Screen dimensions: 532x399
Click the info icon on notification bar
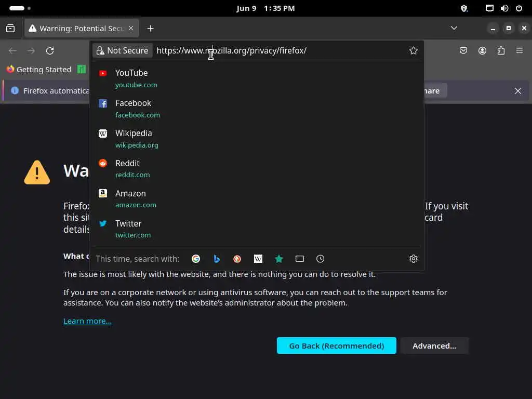[x=15, y=90]
